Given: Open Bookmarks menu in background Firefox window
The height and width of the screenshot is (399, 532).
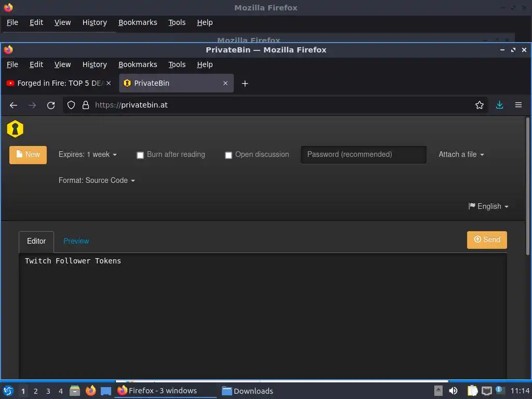Looking at the screenshot, I should [x=138, y=22].
